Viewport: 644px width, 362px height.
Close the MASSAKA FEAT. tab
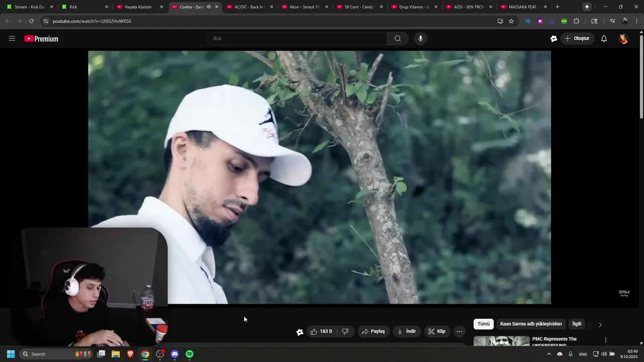pyautogui.click(x=545, y=7)
